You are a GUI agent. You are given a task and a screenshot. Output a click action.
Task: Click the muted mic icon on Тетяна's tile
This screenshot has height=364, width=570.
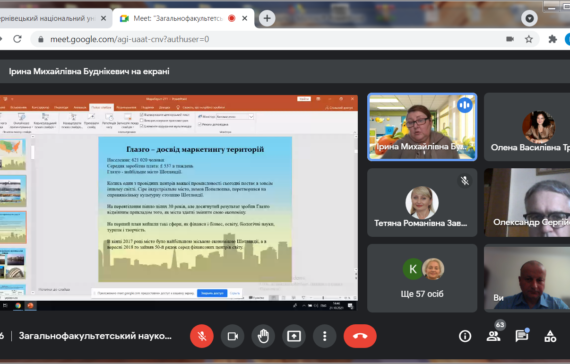tap(465, 181)
